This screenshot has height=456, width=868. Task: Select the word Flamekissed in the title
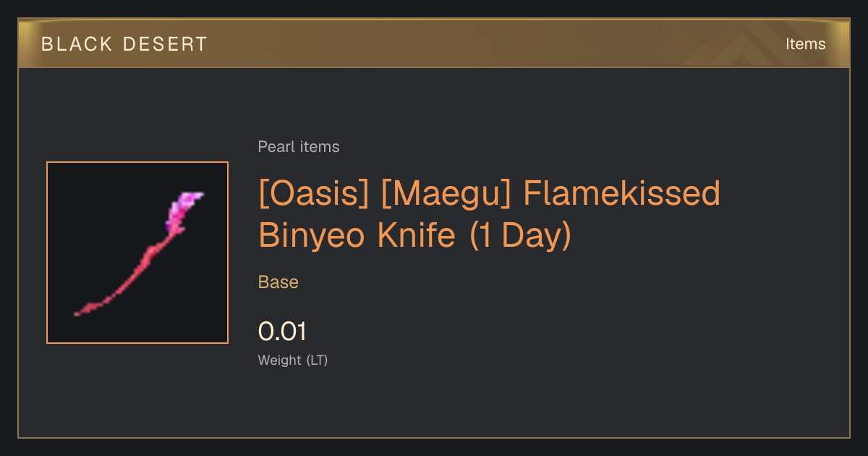(x=621, y=194)
